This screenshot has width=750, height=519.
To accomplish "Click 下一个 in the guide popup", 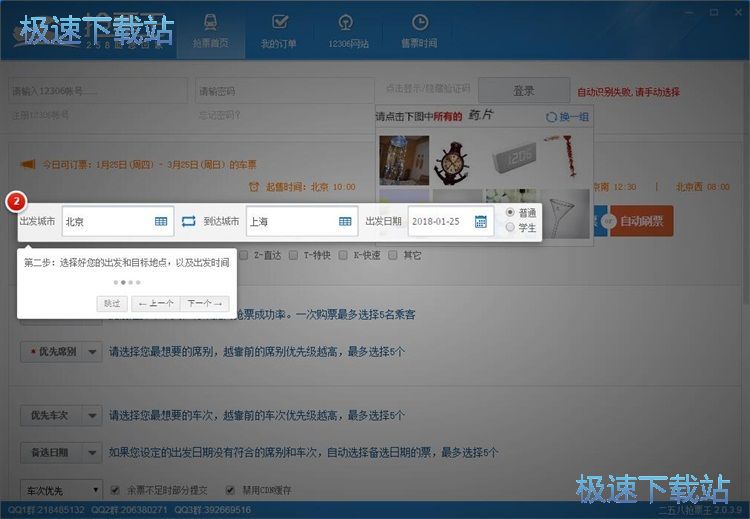I will pyautogui.click(x=205, y=304).
